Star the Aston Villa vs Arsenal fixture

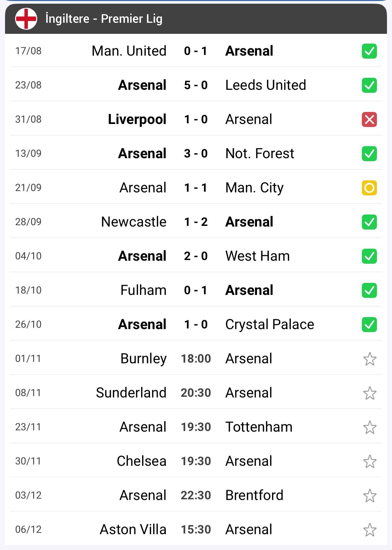370,530
